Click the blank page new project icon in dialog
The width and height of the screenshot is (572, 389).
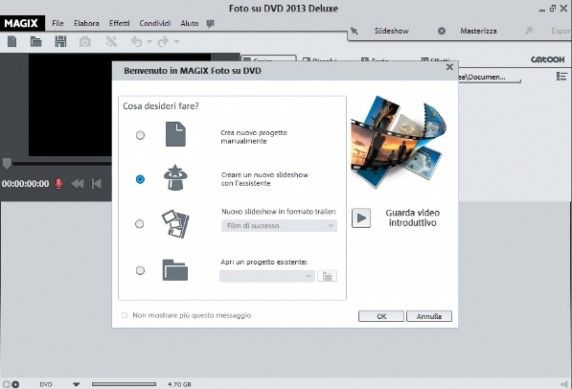175,134
